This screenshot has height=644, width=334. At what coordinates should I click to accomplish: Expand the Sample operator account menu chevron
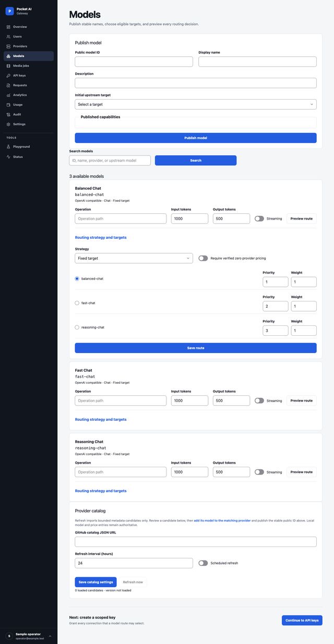pos(50,636)
